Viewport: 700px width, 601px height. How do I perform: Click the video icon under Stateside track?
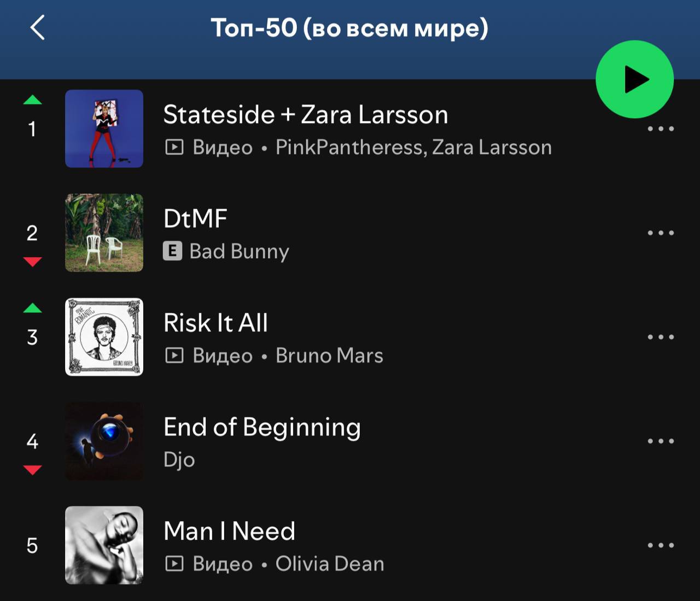click(174, 147)
